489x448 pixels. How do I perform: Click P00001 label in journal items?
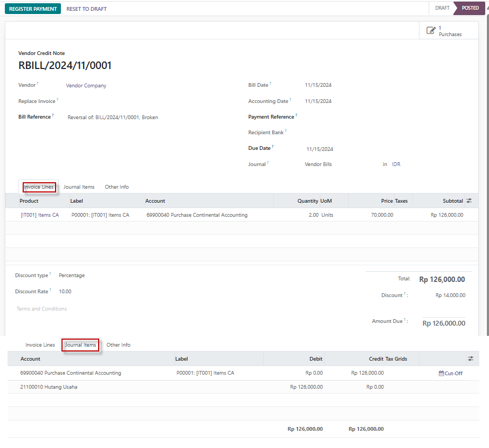[205, 373]
